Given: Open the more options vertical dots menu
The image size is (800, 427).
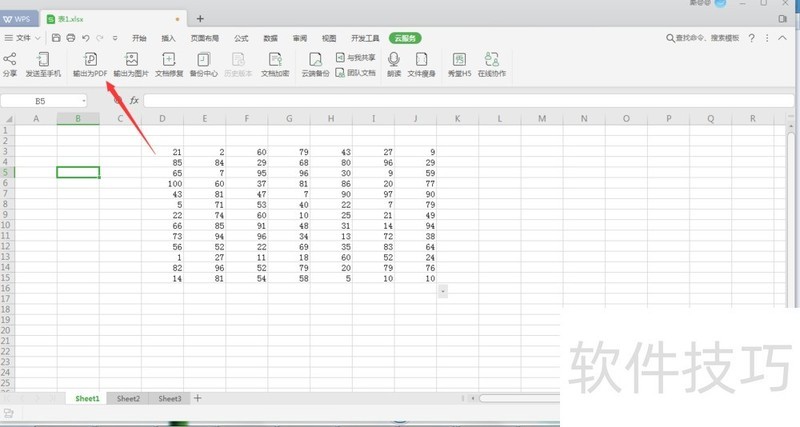Looking at the screenshot, I should click(x=767, y=38).
